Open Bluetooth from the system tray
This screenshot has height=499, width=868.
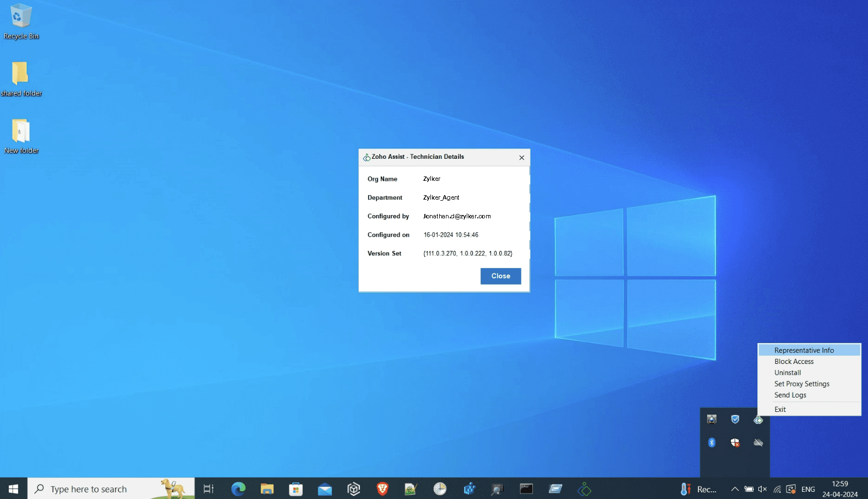pos(711,443)
